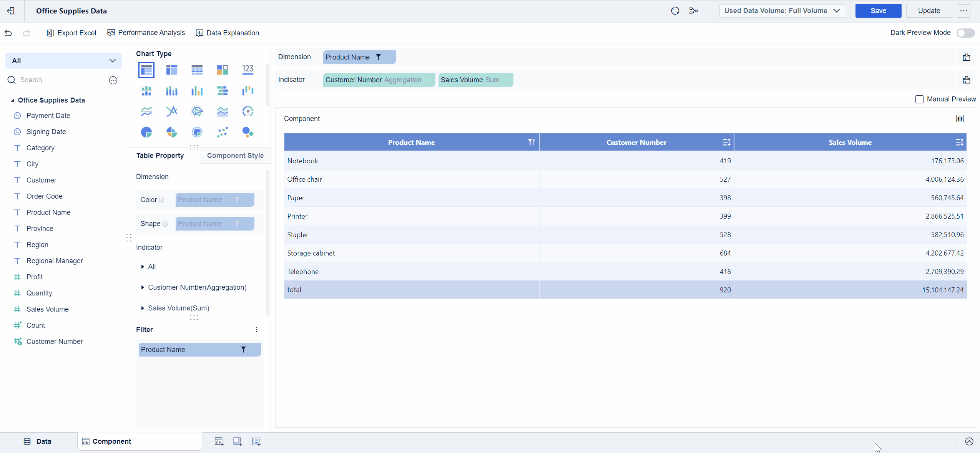
Task: Click the undo arrow icon
Action: click(8, 33)
